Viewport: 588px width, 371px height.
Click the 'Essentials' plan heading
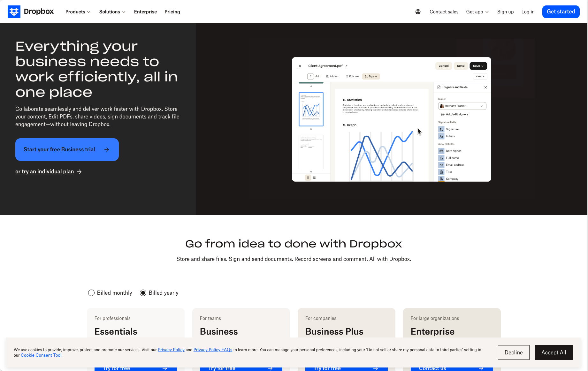(116, 332)
